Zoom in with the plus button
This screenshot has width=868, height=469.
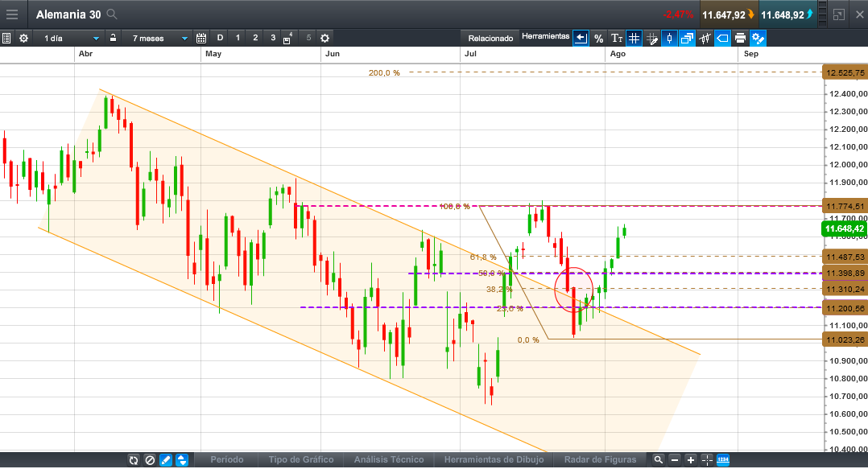(690, 460)
